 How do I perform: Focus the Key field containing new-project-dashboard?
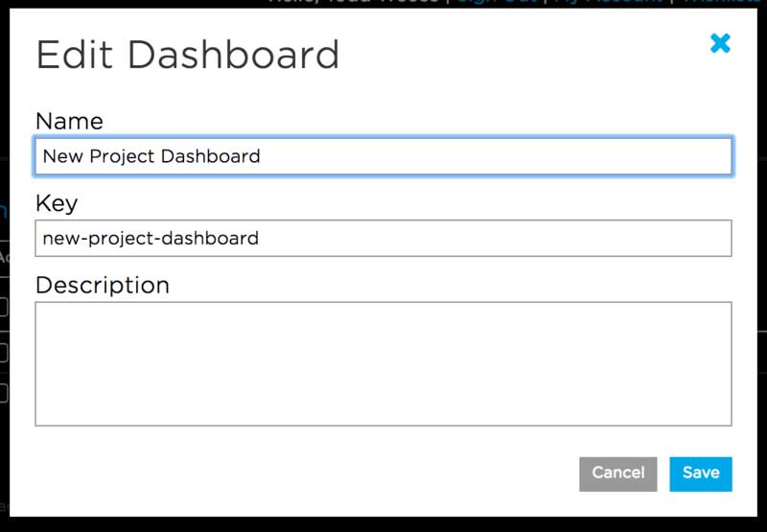[383, 238]
